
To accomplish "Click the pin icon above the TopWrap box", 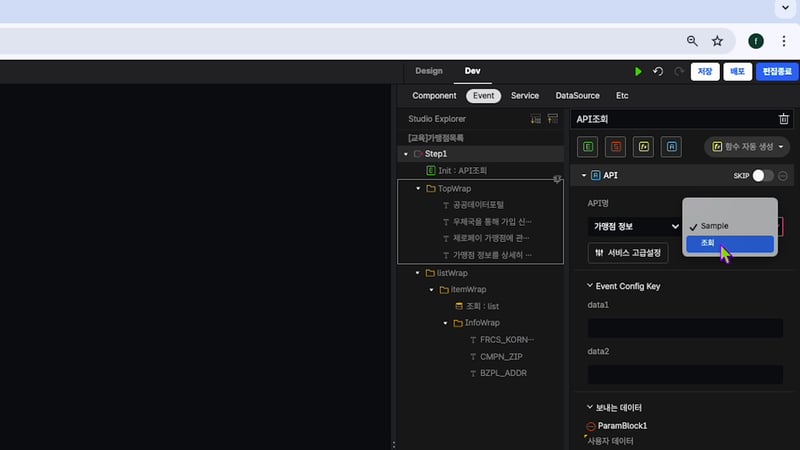I will click(557, 179).
